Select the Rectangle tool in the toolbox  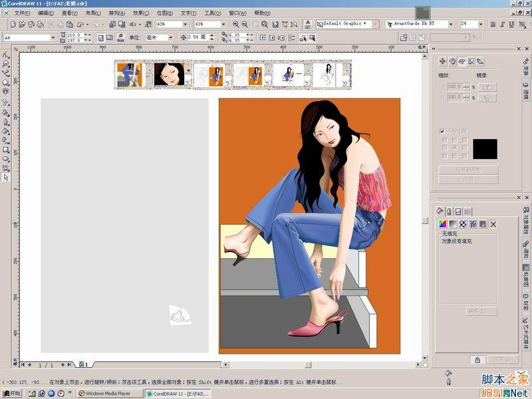click(6, 150)
